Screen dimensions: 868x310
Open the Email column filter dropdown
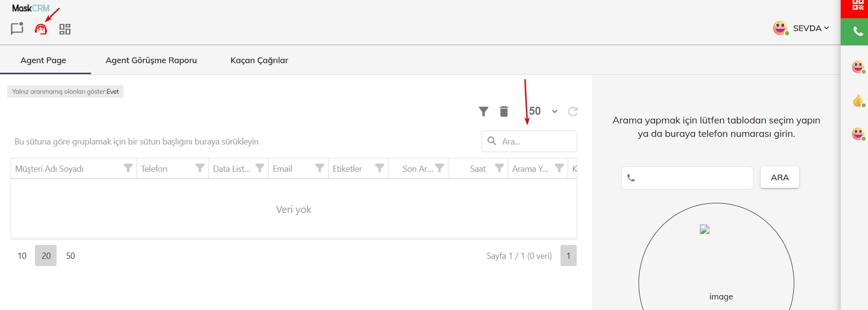tap(320, 168)
